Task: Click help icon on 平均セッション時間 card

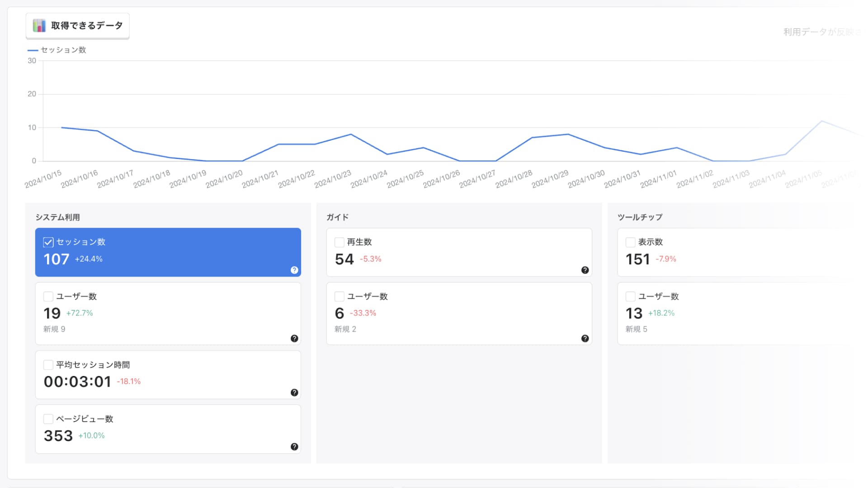Action: tap(294, 393)
